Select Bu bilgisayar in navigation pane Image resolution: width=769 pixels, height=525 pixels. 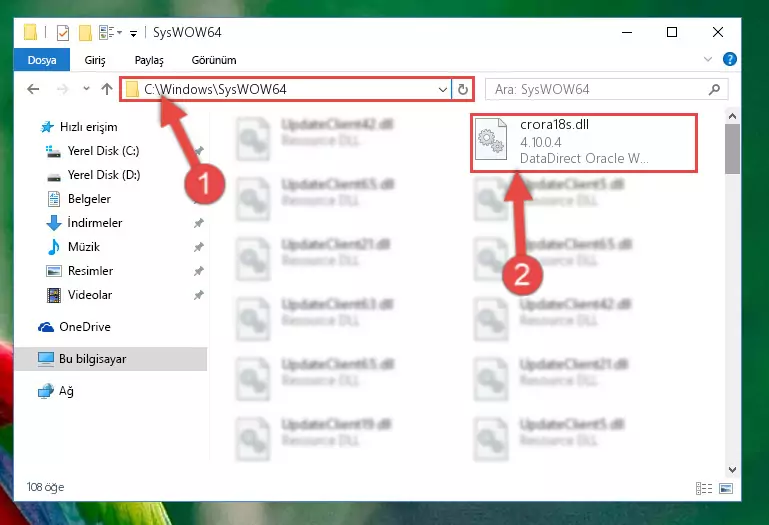coord(111,359)
